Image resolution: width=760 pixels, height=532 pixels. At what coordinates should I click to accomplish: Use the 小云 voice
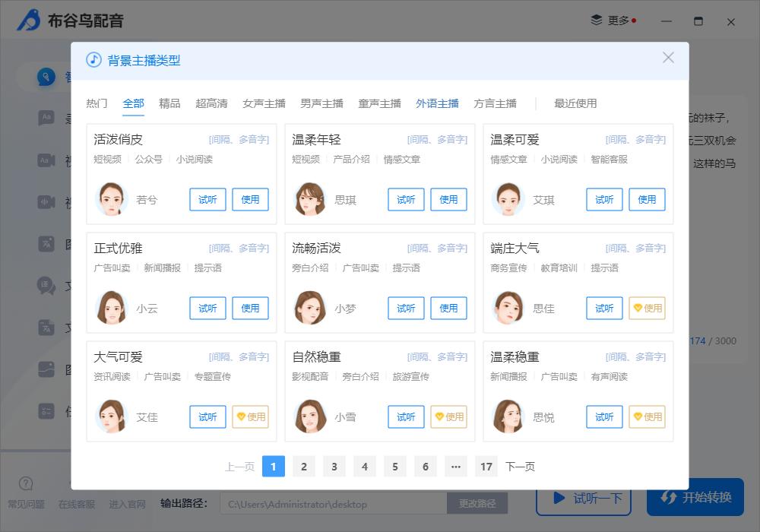coord(250,308)
